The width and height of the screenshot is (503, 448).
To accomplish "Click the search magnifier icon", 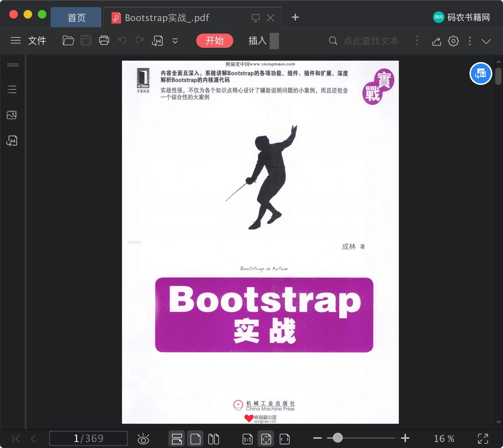I will tap(333, 41).
